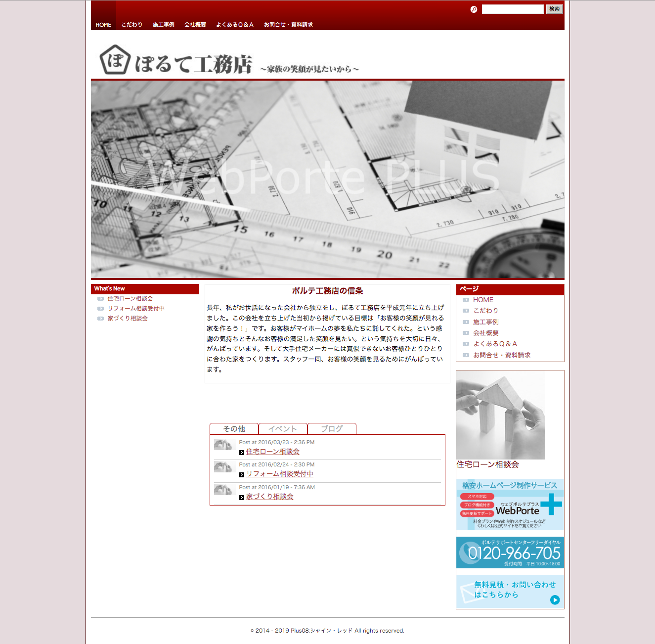
Task: Select the その他 tab
Action: (x=234, y=429)
